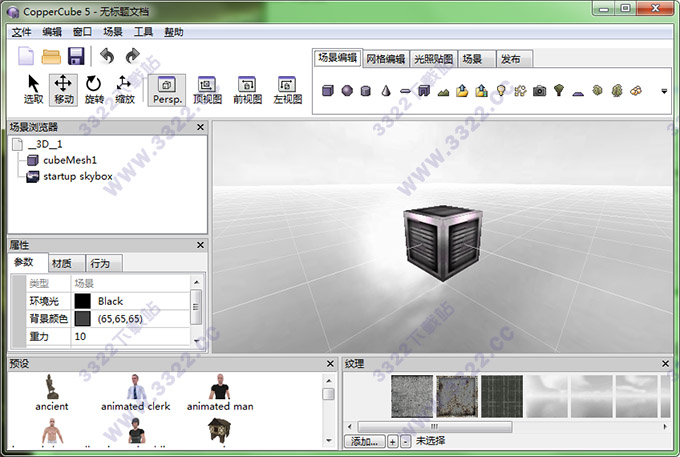Expand the scene toolbar overflow arrow
The height and width of the screenshot is (457, 680).
point(664,91)
